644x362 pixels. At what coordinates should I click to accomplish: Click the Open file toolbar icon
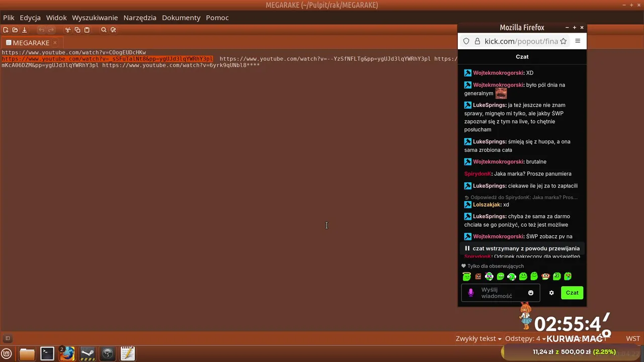click(15, 30)
